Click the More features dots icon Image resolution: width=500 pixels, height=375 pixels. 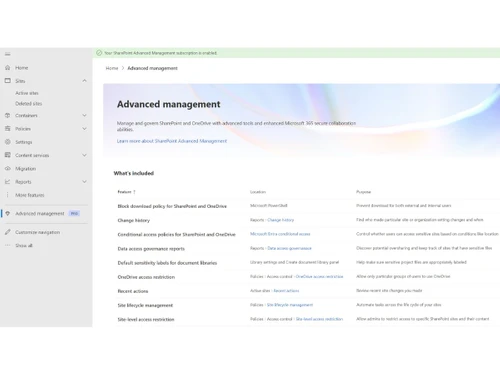point(8,195)
